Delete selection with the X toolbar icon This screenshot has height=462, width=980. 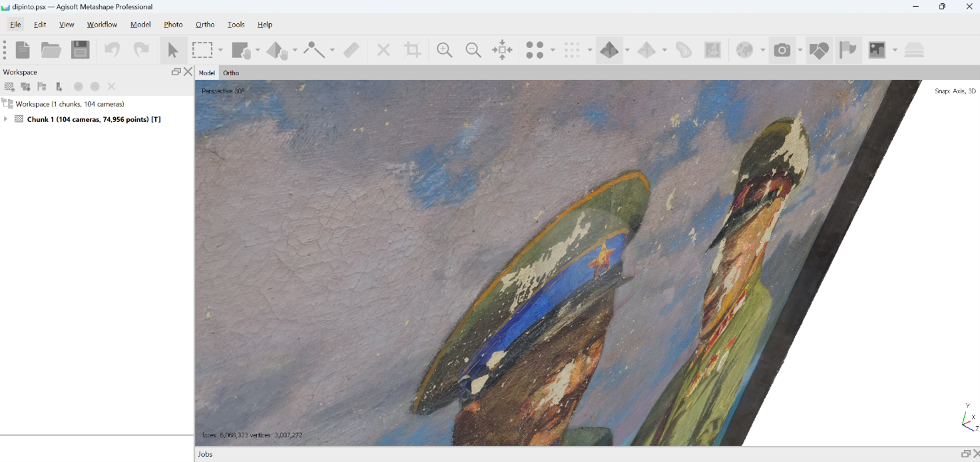pyautogui.click(x=383, y=50)
